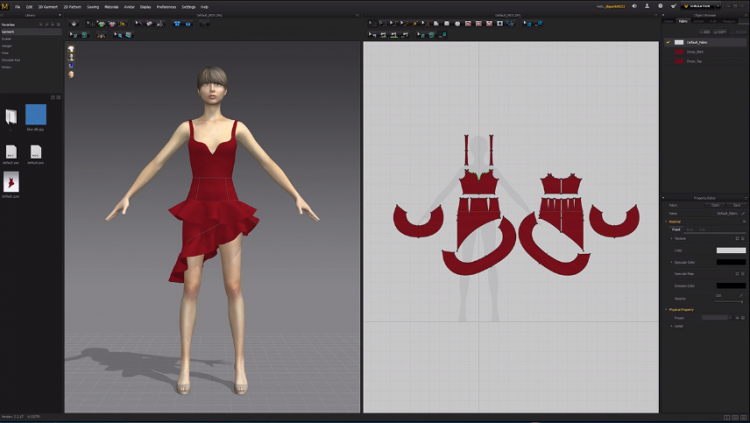Toggle the checkmark on Default_Fabric

point(667,42)
